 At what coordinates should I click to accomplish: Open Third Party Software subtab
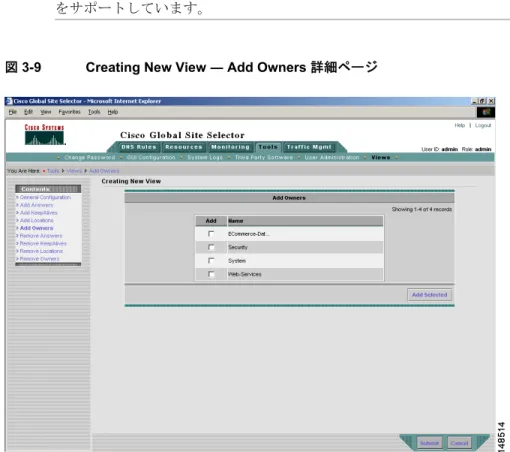click(264, 157)
